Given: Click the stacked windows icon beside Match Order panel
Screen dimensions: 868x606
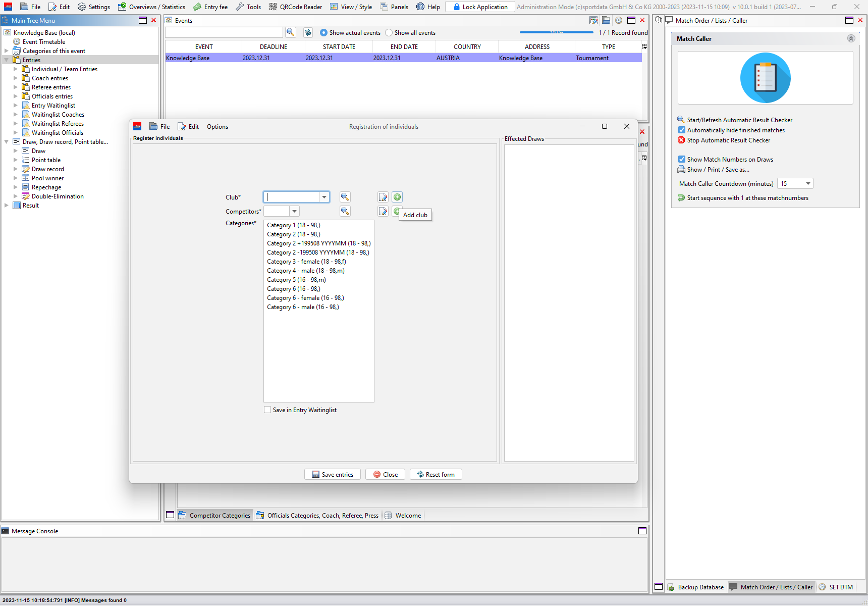Looking at the screenshot, I should pyautogui.click(x=659, y=20).
